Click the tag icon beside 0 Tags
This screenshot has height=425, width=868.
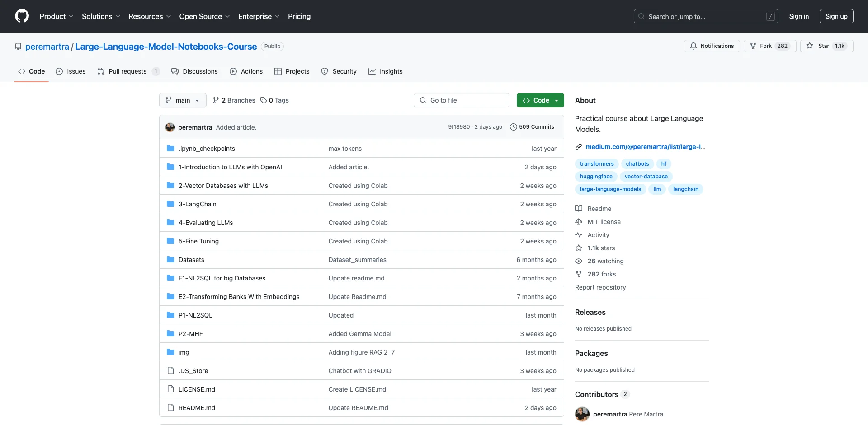coord(264,100)
